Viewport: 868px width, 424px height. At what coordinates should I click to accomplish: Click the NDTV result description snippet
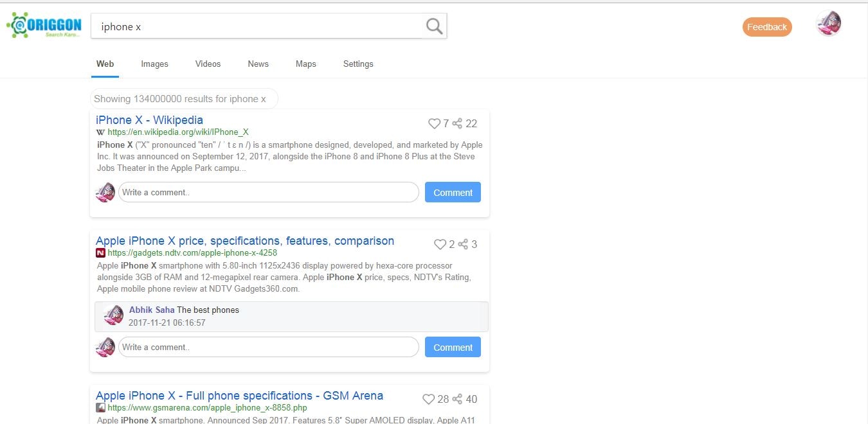284,278
